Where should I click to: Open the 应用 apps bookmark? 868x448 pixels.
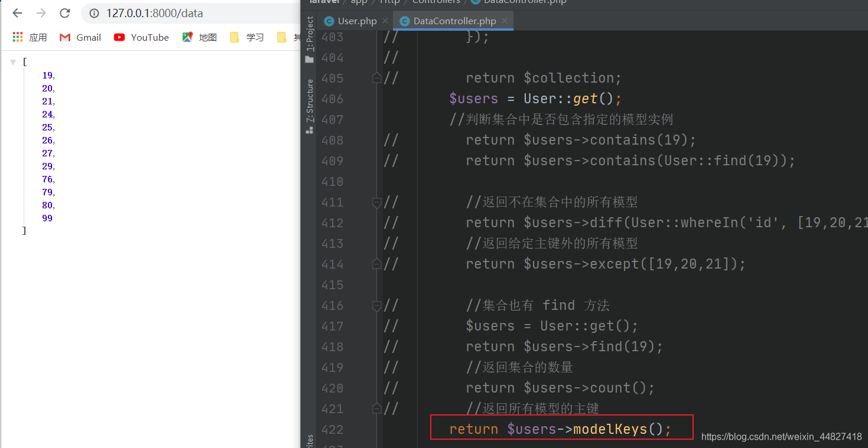pyautogui.click(x=30, y=37)
